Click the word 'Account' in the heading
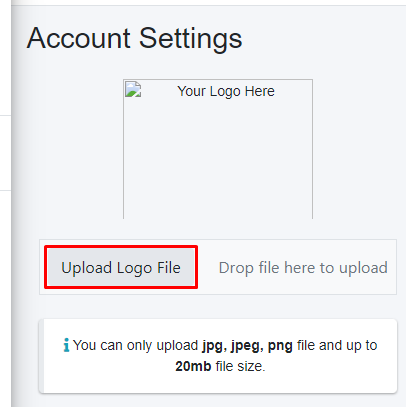406x407 pixels. (79, 39)
